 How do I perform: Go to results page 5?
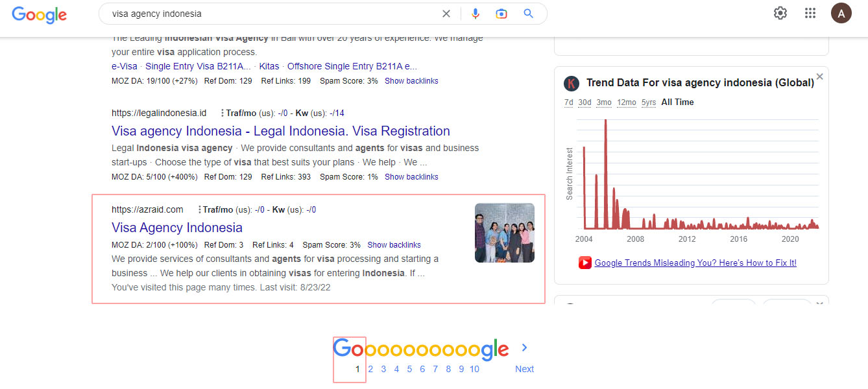pyautogui.click(x=409, y=369)
